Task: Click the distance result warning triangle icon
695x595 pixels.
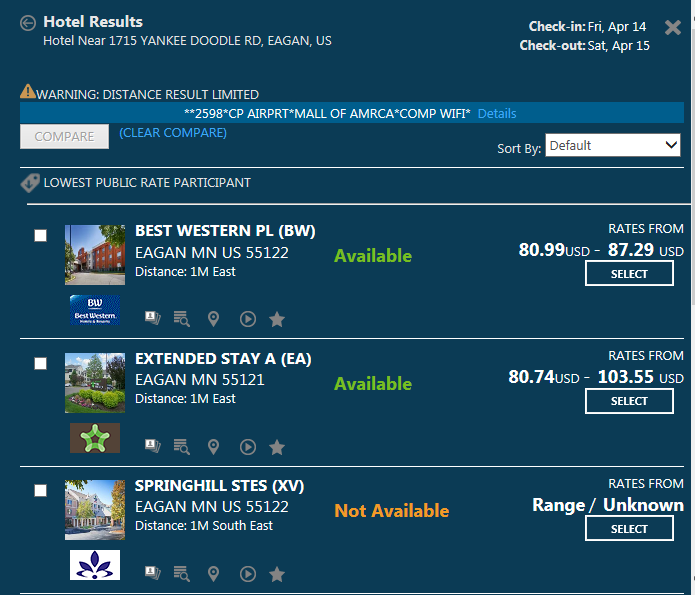Action: tap(28, 91)
